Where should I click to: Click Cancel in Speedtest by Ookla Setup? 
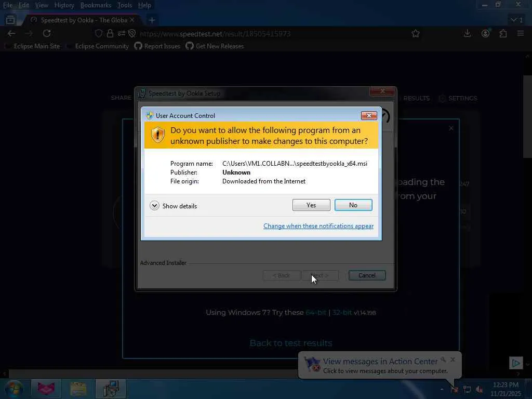click(x=367, y=275)
